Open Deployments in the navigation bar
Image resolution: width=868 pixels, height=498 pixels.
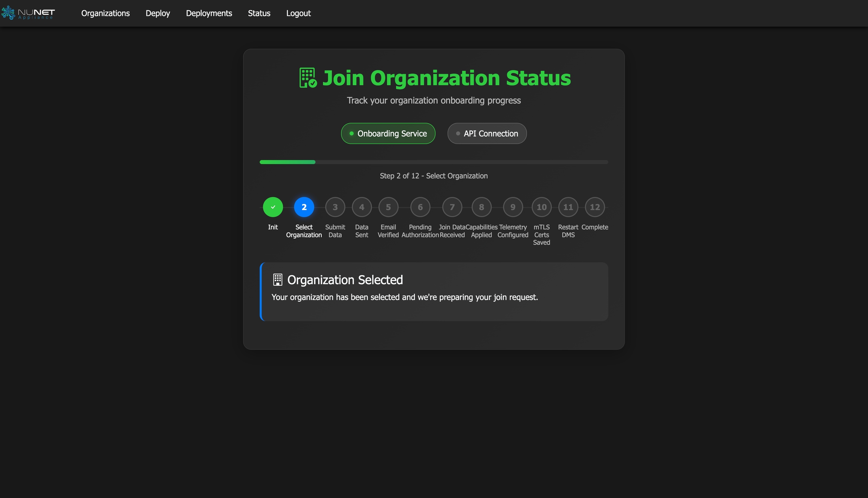tap(209, 13)
